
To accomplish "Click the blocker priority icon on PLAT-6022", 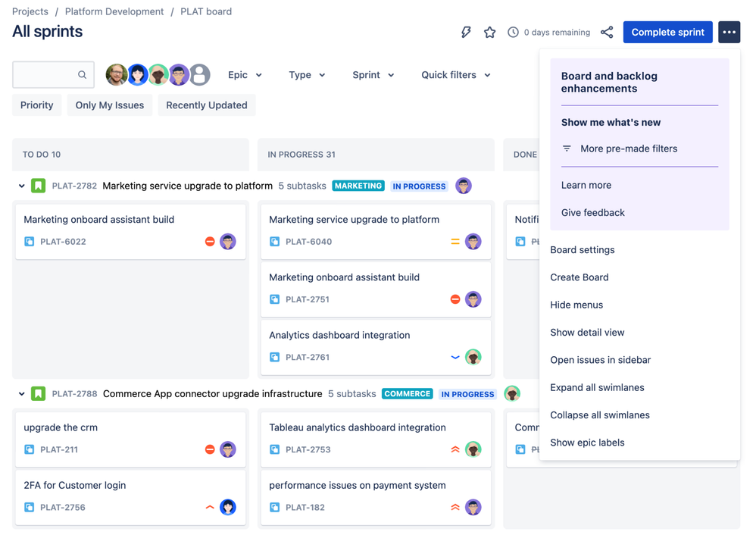I will click(x=210, y=241).
